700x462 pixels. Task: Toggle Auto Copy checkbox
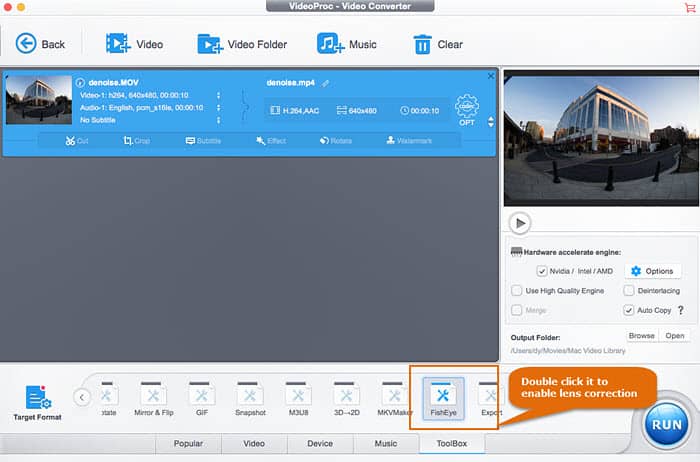(x=629, y=310)
